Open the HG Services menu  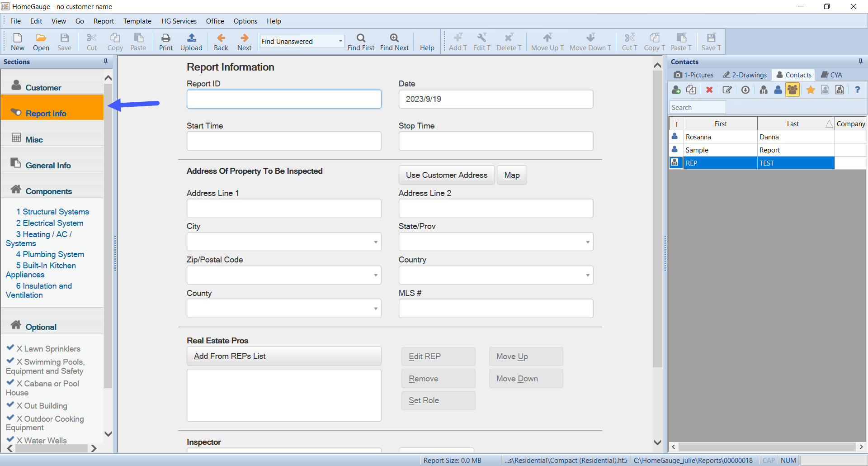179,21
